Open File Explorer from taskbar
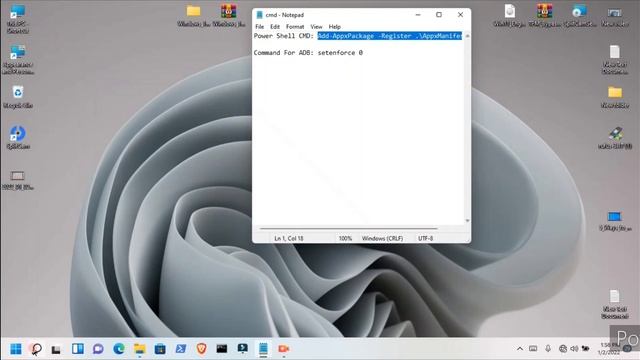The height and width of the screenshot is (360, 640). point(140,349)
